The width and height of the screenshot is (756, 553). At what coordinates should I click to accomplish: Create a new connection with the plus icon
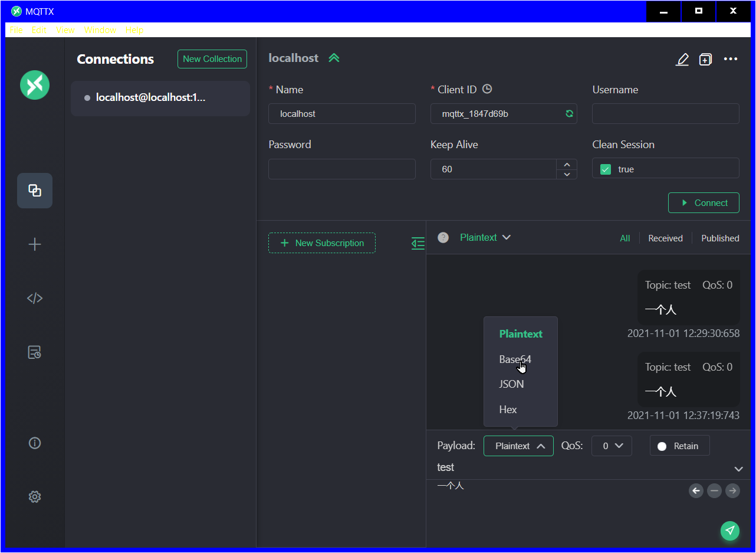point(34,244)
